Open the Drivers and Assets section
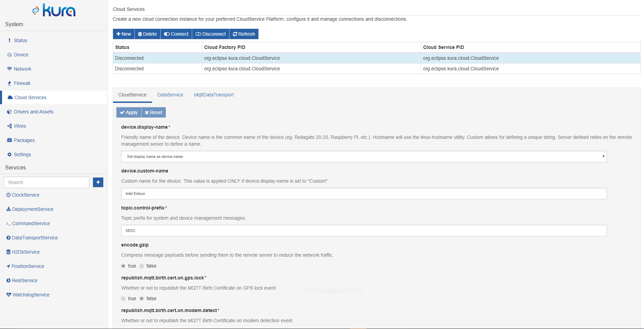Screen dimensions: 644x329 (34, 111)
